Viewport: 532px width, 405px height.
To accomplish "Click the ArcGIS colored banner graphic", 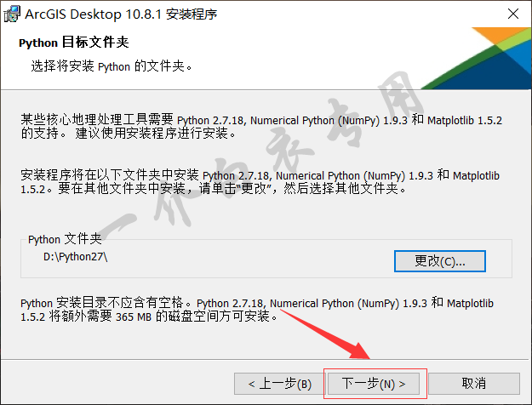I will [477, 58].
